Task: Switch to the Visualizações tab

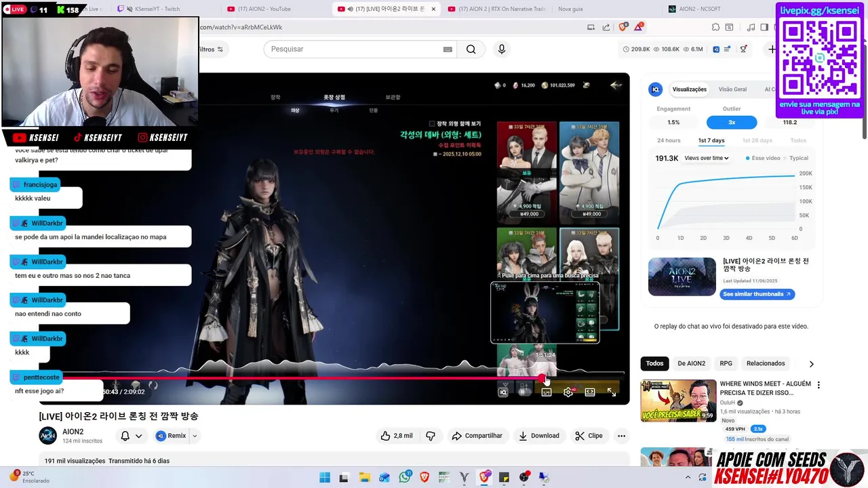Action: tap(689, 89)
